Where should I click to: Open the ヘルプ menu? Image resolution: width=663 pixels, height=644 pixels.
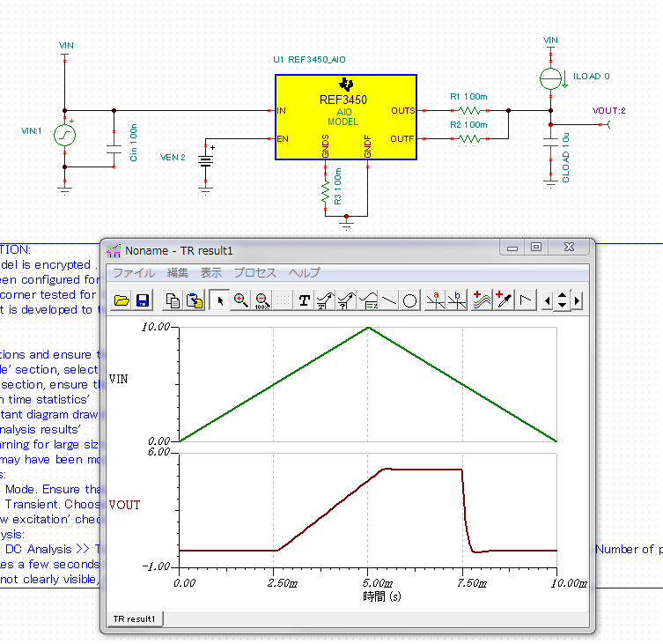click(305, 273)
